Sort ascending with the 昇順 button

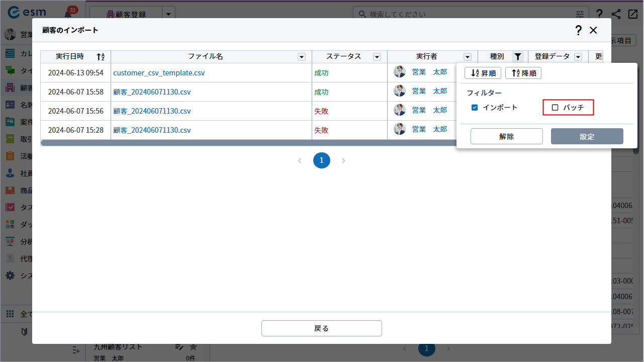click(x=483, y=73)
